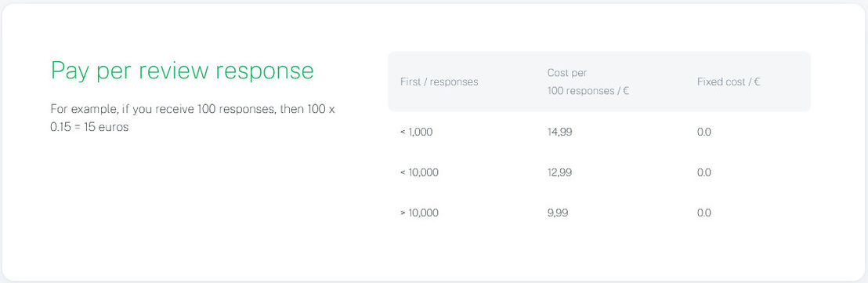The height and width of the screenshot is (283, 868).
Task: Click the 'Pay per review response' heading
Action: [x=182, y=71]
